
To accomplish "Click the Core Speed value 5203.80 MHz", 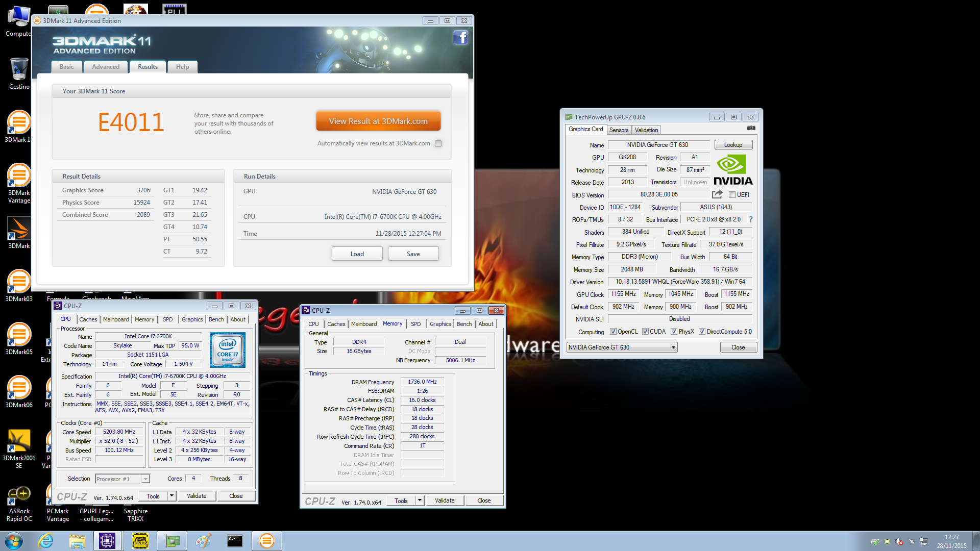I will (x=119, y=432).
